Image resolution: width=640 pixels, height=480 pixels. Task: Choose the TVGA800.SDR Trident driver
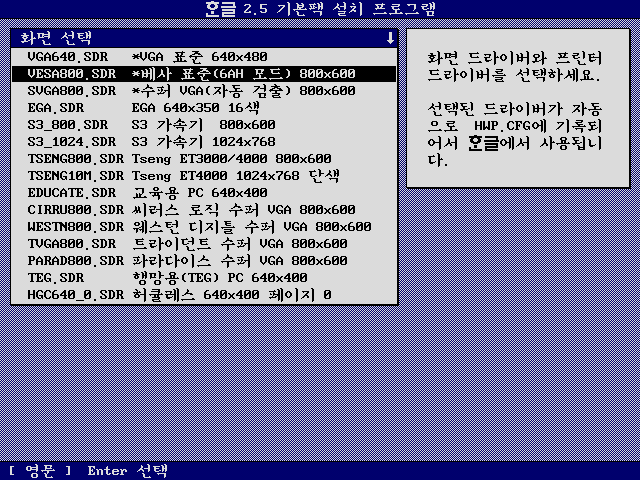pos(204,244)
